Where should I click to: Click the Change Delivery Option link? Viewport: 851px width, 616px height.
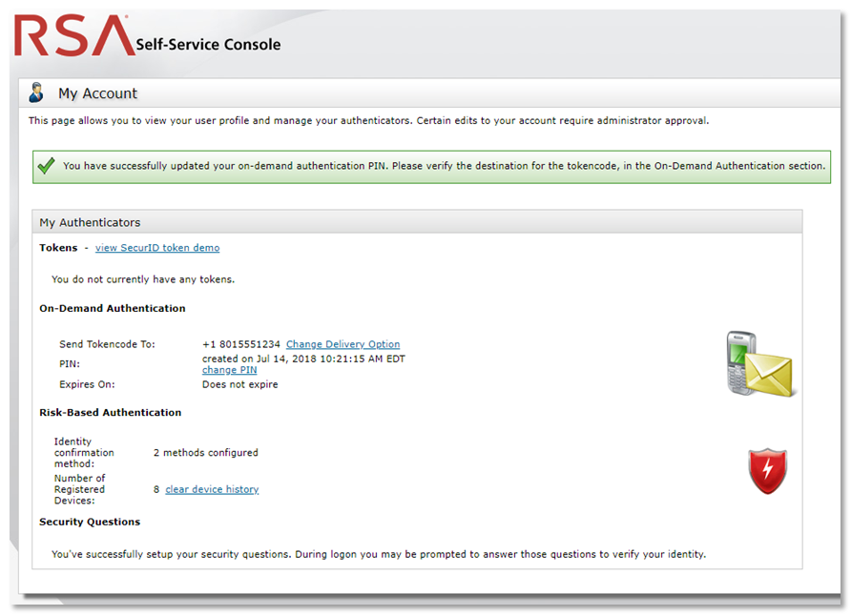click(342, 344)
